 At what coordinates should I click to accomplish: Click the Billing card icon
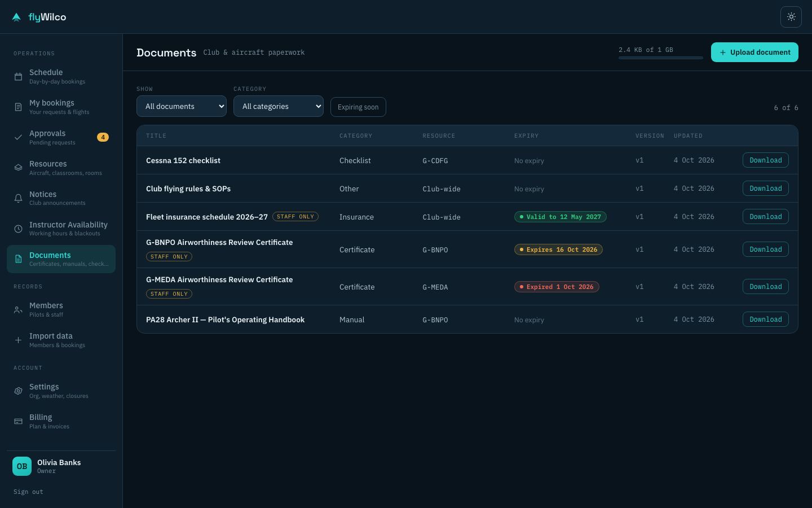point(18,421)
